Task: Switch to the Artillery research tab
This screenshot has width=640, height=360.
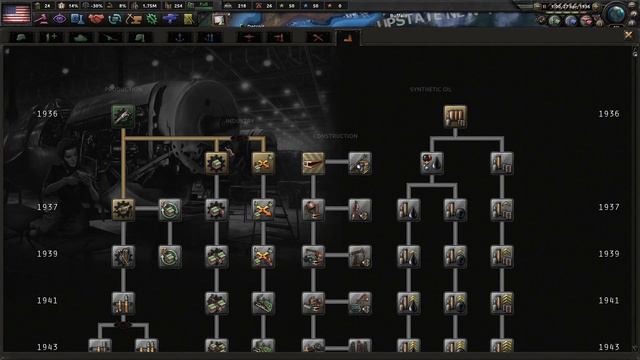Action: tap(110, 38)
